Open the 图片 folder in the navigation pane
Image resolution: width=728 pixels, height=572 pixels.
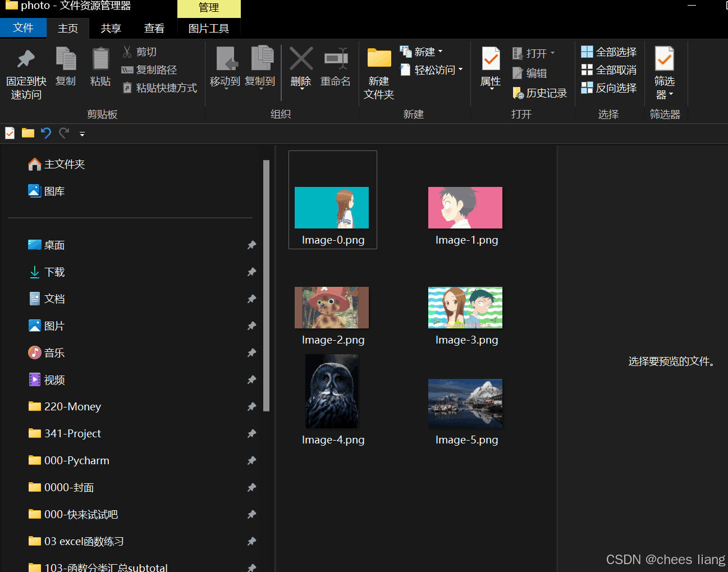47,326
